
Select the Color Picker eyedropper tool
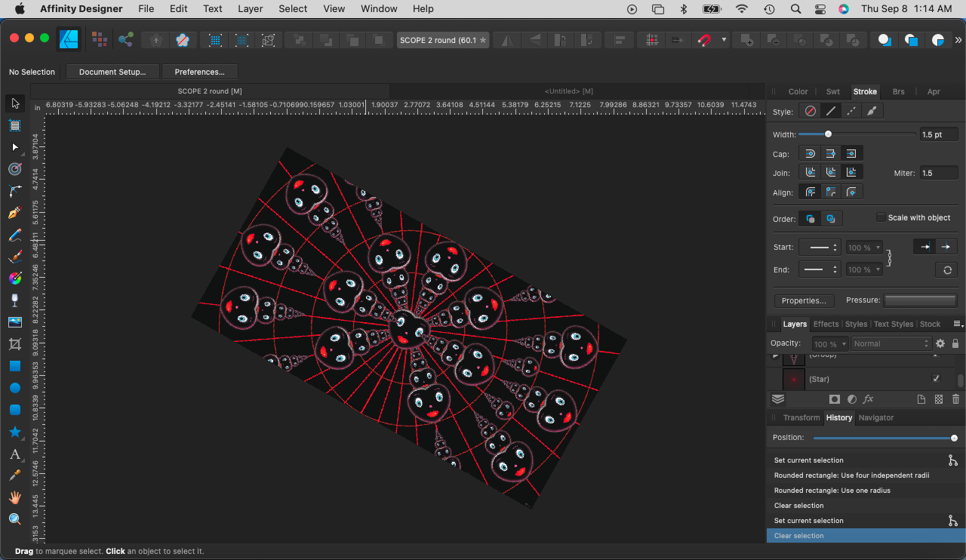(15, 475)
